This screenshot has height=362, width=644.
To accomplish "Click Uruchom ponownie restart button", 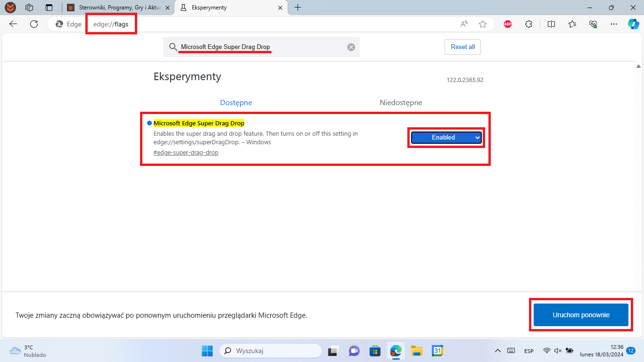I will tap(581, 315).
